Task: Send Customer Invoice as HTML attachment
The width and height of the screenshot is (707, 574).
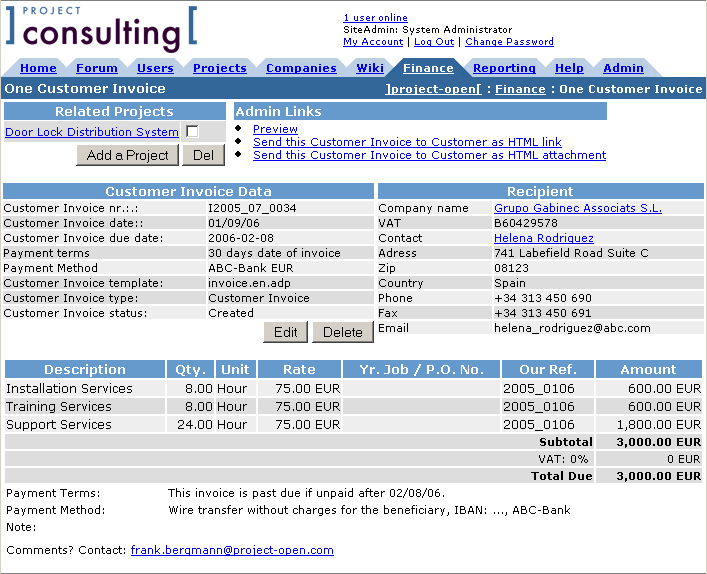Action: (x=429, y=155)
